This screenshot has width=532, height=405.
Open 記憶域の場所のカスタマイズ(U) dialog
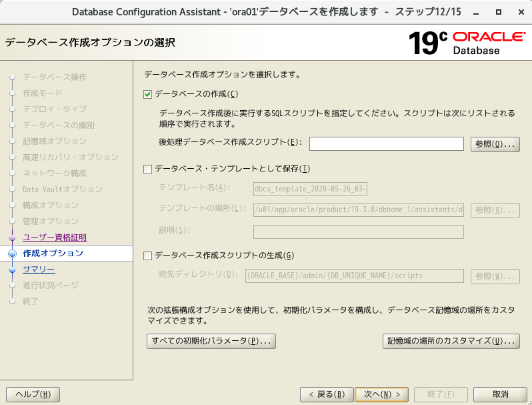tap(451, 341)
